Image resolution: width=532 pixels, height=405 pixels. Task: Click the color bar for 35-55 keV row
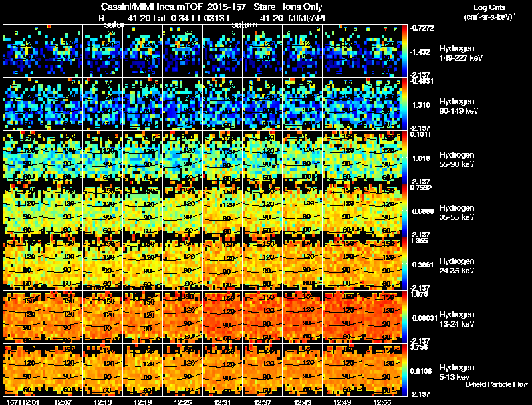tap(405, 210)
